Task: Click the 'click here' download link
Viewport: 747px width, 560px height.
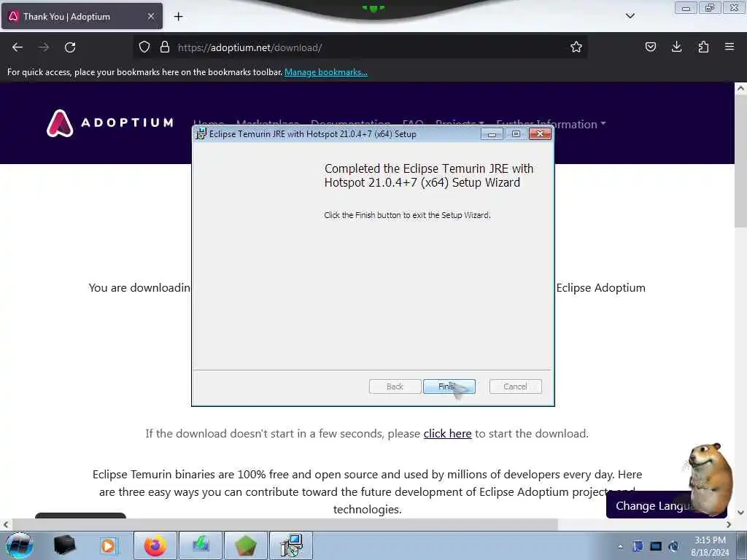Action: [447, 434]
